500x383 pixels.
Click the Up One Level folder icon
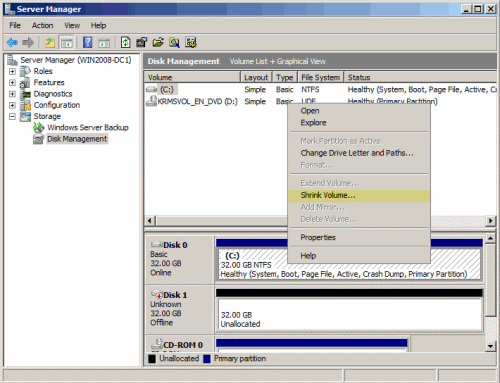click(50, 42)
